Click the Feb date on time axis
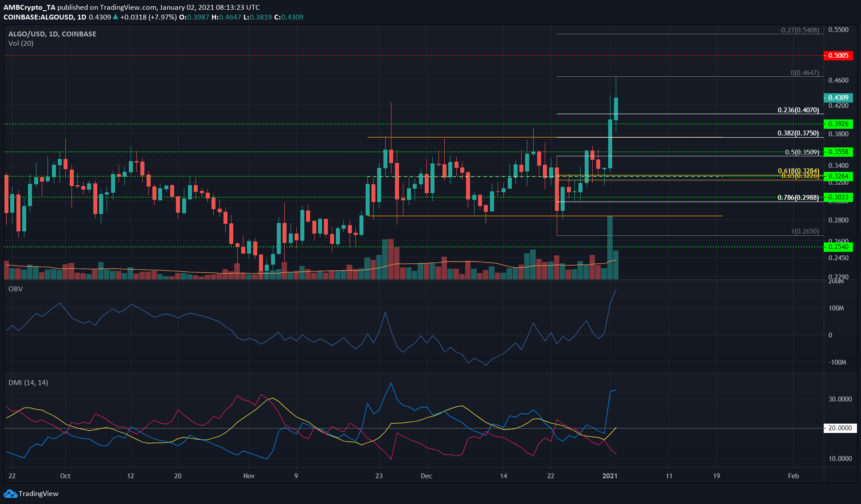 click(793, 476)
